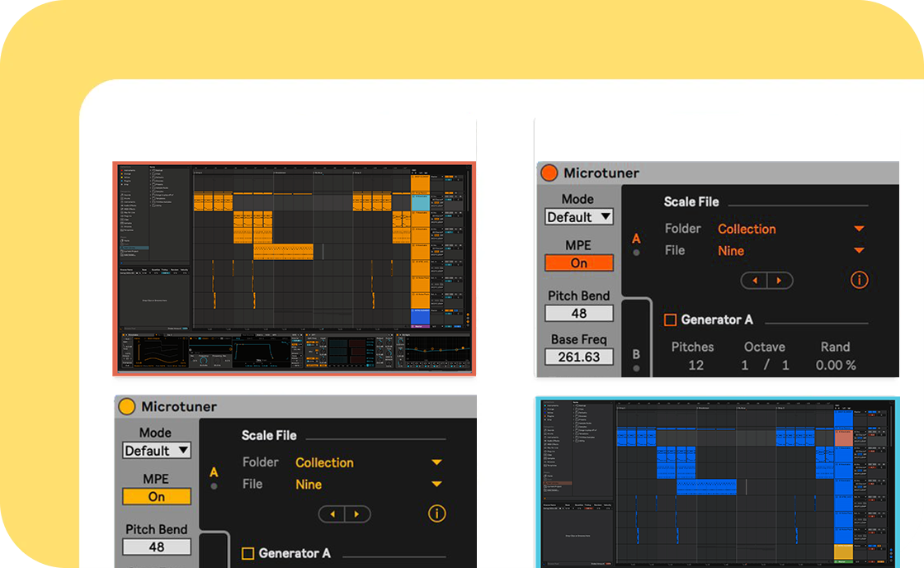Viewport: 924px width, 568px height.
Task: Click yellow 'Collection' folder name text
Action: click(324, 462)
